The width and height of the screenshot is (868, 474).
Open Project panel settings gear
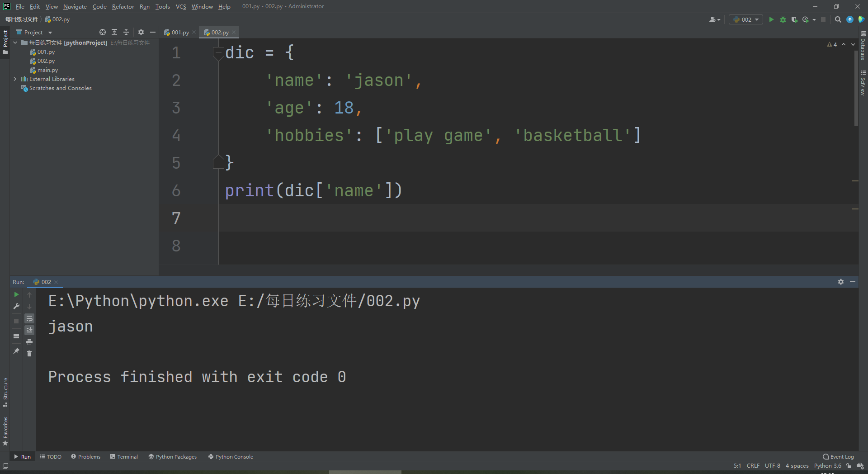click(x=141, y=32)
